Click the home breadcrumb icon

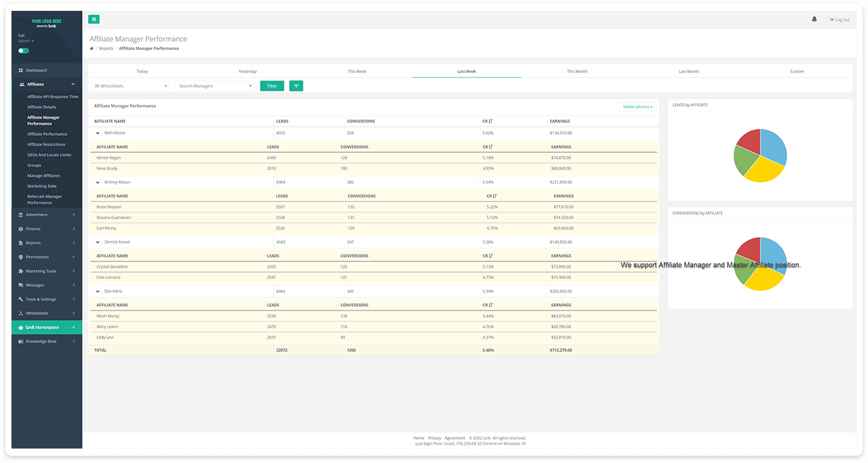[x=91, y=48]
